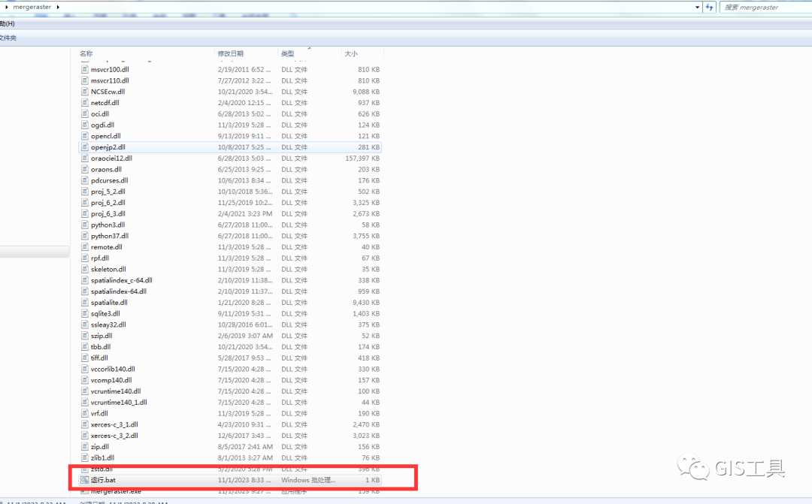This screenshot has height=504, width=812.
Task: Open the address bar history dropdown
Action: 697,8
